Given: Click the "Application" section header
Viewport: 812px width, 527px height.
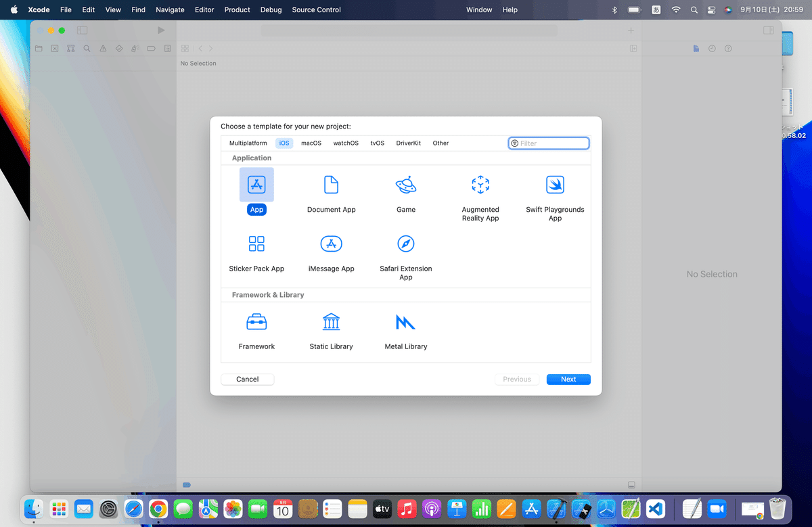Looking at the screenshot, I should pyautogui.click(x=252, y=158).
